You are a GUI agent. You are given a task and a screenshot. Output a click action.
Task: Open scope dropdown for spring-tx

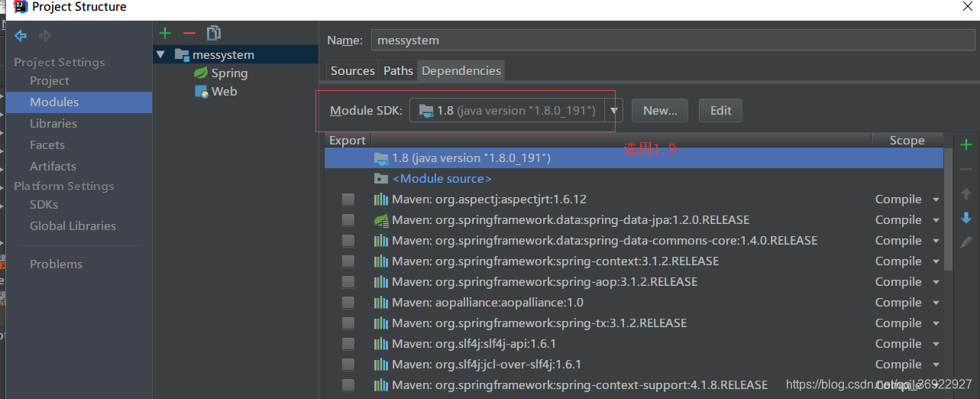pos(936,323)
